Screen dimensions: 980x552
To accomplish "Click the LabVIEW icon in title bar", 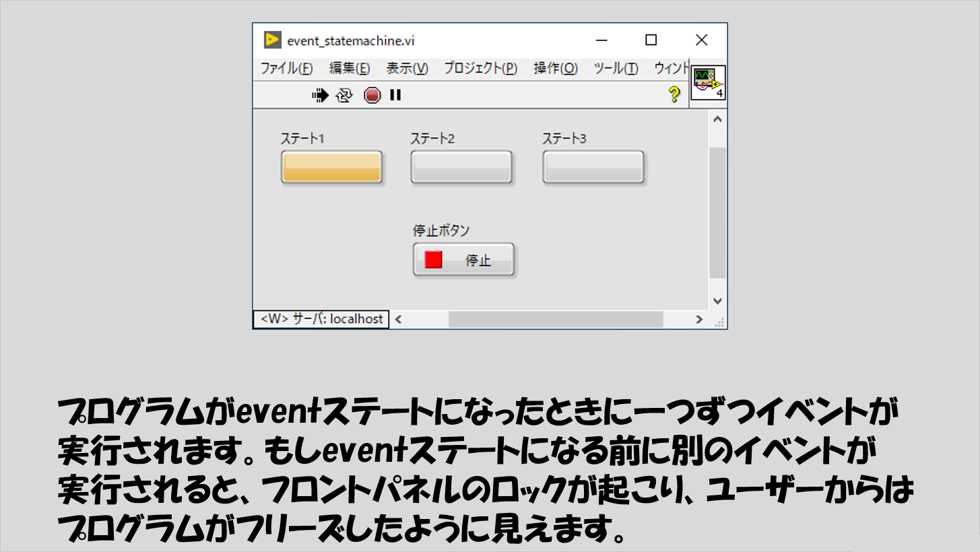I will pyautogui.click(x=272, y=40).
